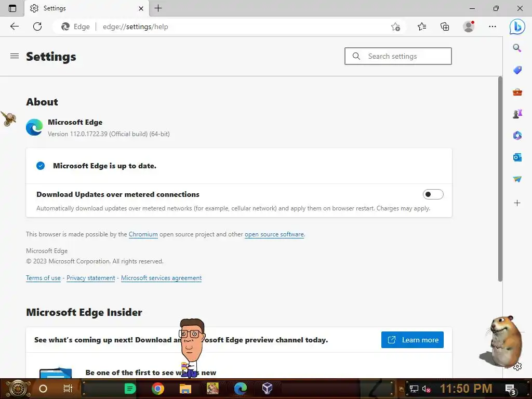Open the Favorites list
Viewport: 532px width, 399px height.
click(x=422, y=26)
